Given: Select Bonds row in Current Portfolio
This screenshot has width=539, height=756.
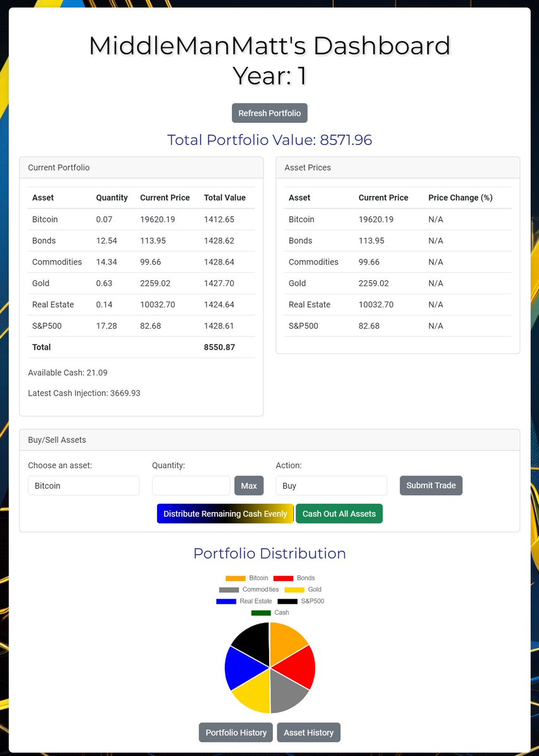Looking at the screenshot, I should click(x=141, y=241).
